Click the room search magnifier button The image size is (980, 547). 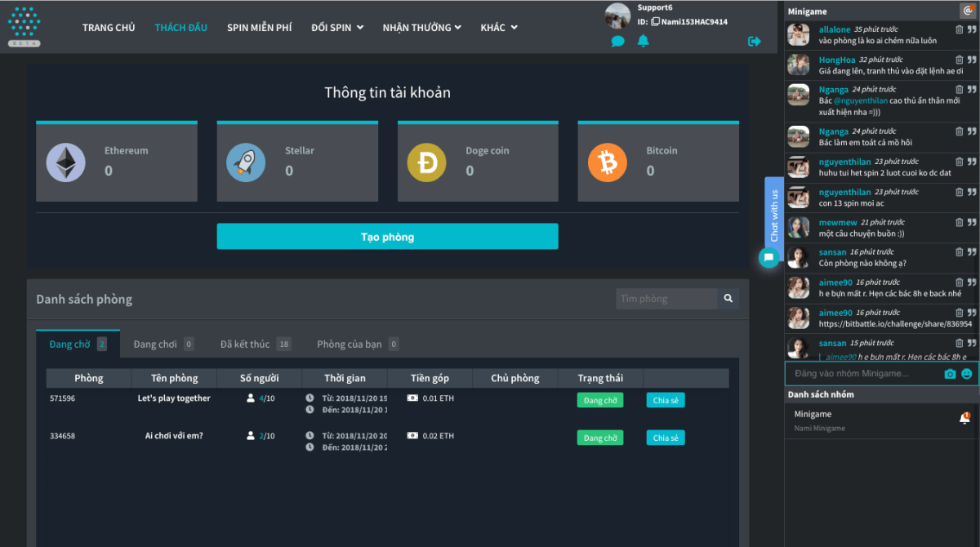(x=728, y=299)
